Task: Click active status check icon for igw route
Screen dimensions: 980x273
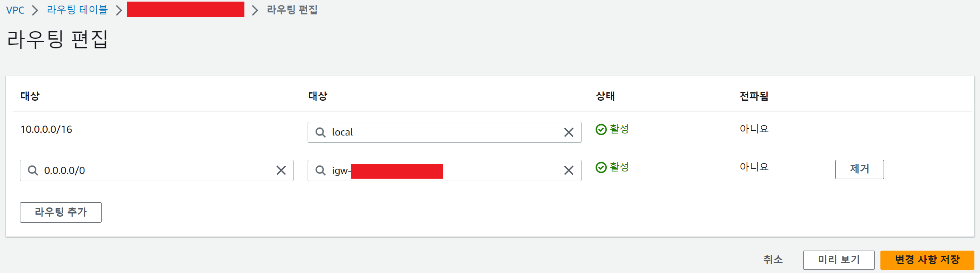Action: pyautogui.click(x=601, y=167)
